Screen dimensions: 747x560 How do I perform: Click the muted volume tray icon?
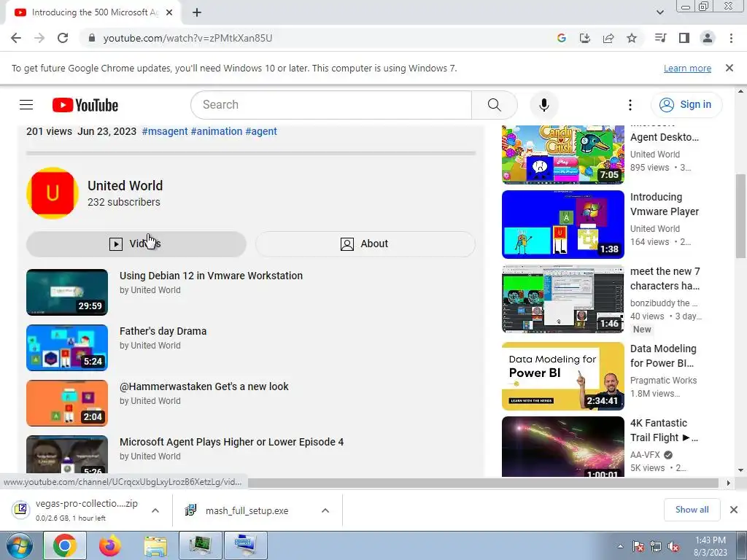pos(673,547)
